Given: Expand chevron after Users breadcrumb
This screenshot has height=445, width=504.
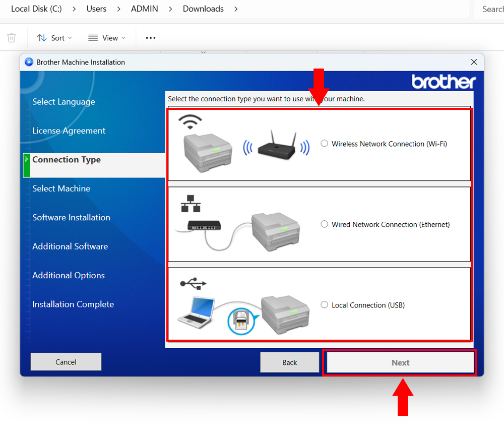Looking at the screenshot, I should pyautogui.click(x=118, y=9).
